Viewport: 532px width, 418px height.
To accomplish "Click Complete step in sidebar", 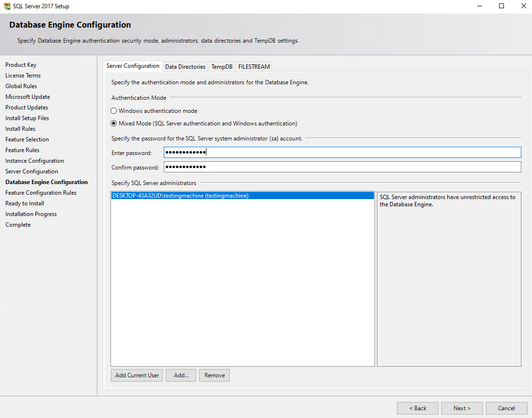I will click(18, 225).
